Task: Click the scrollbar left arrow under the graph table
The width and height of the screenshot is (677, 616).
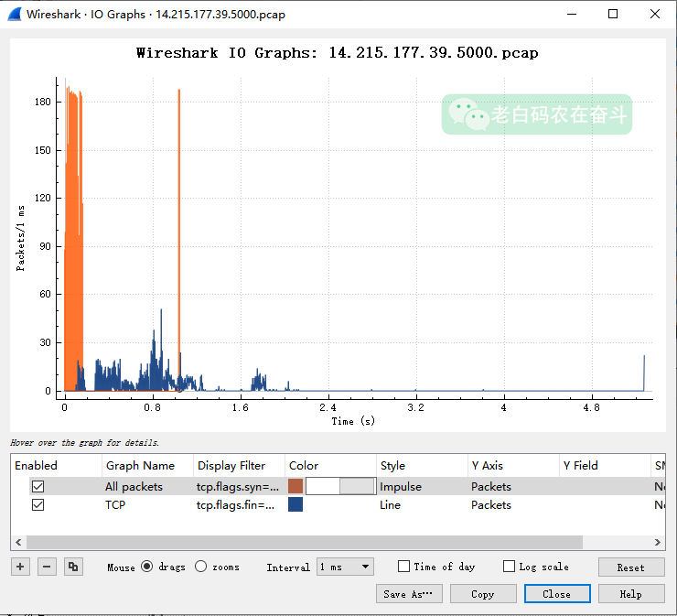Action: coord(18,542)
